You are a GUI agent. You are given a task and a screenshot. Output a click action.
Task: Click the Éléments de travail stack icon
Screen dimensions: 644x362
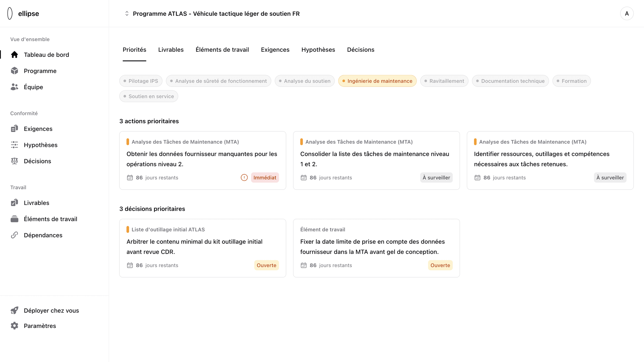[x=14, y=219]
